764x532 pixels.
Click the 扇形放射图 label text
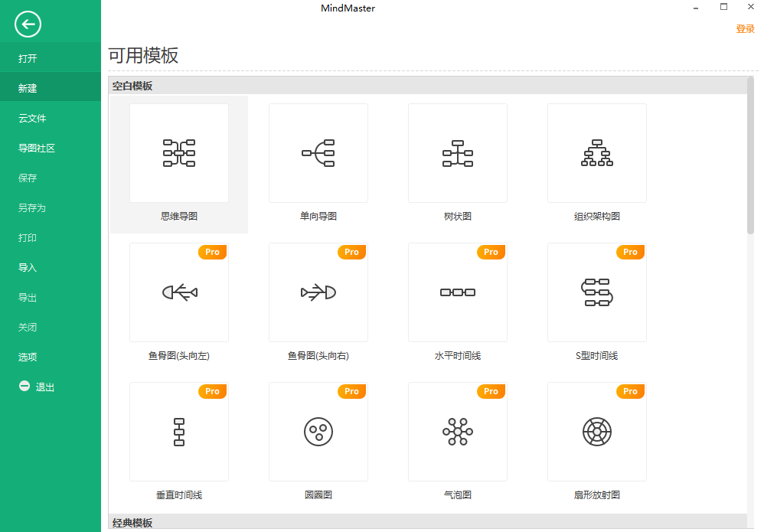[x=597, y=495]
